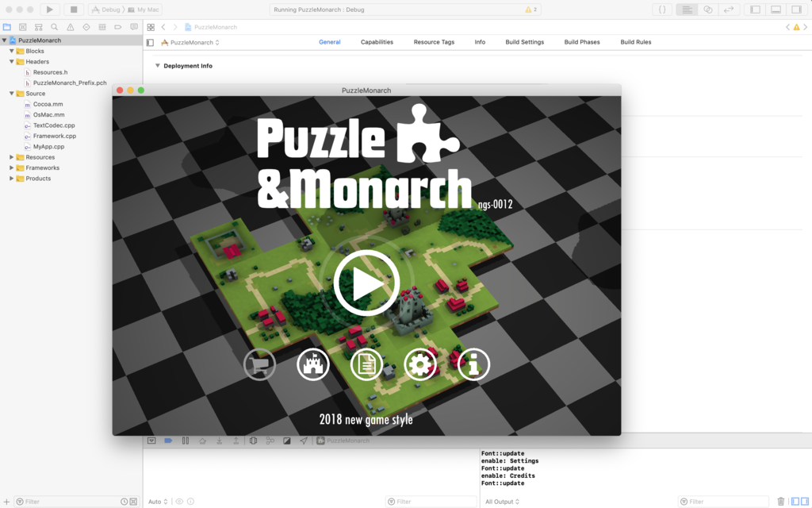The width and height of the screenshot is (812, 508).
Task: Choose the My Mac run destination
Action: click(x=144, y=10)
